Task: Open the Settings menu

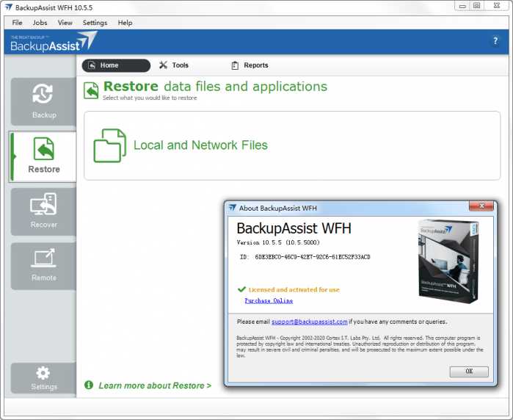Action: click(95, 23)
